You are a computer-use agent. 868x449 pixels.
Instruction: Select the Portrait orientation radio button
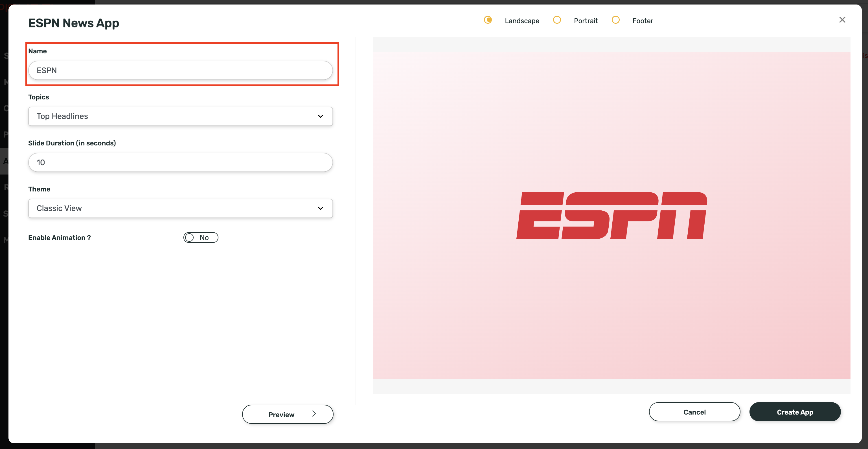(x=557, y=20)
